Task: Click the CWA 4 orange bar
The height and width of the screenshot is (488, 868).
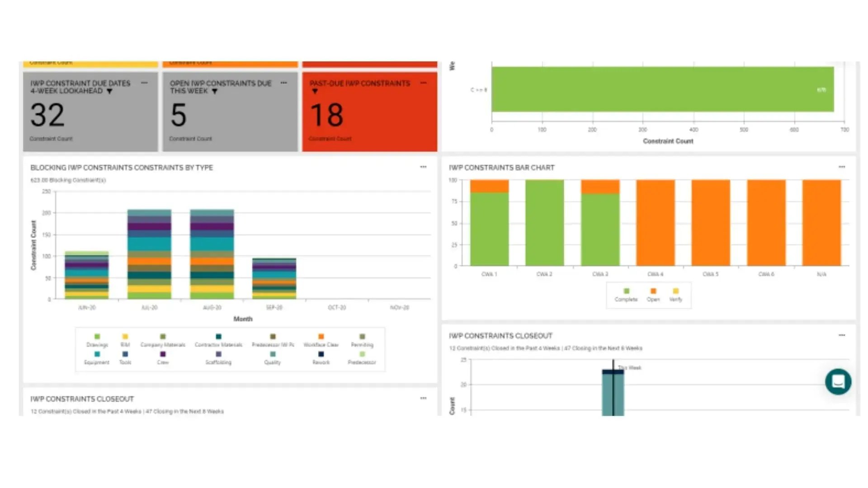Action: pos(656,223)
